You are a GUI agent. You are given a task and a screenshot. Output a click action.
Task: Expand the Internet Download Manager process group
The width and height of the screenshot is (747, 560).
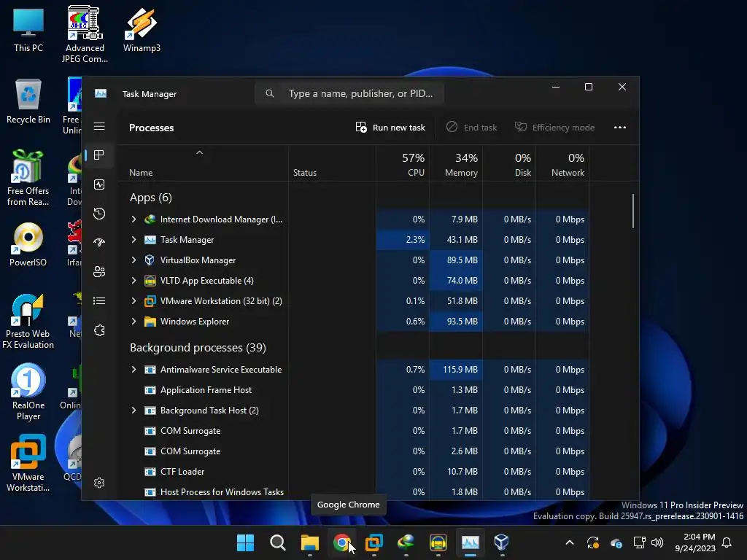point(134,219)
